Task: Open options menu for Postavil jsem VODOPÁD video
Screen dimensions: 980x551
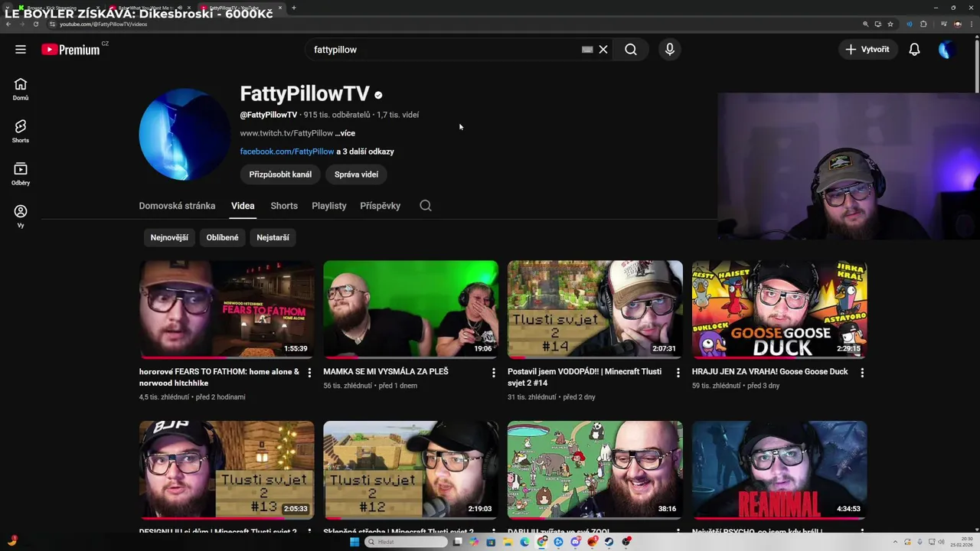Action: (x=678, y=373)
